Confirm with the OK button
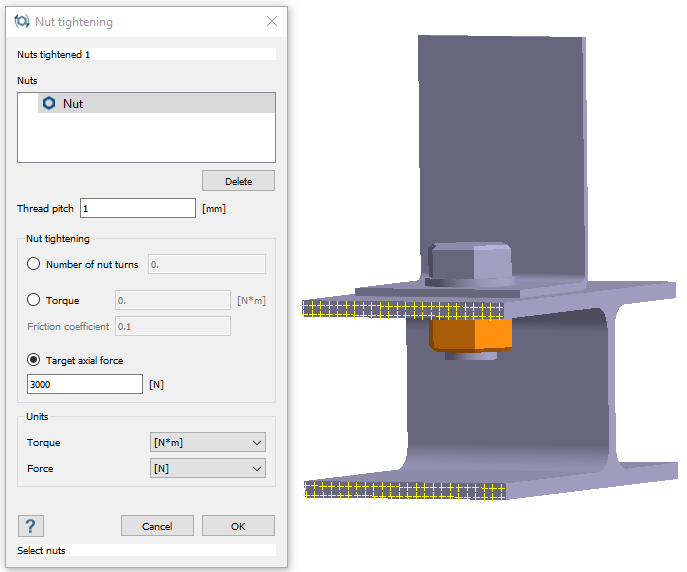 (238, 526)
